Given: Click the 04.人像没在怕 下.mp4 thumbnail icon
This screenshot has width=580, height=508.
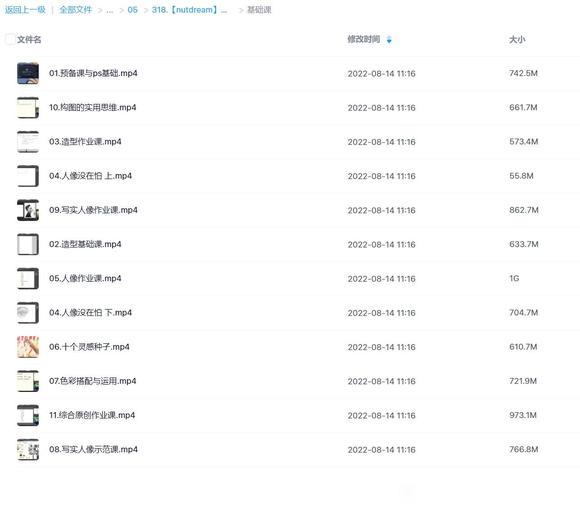Looking at the screenshot, I should pos(28,313).
